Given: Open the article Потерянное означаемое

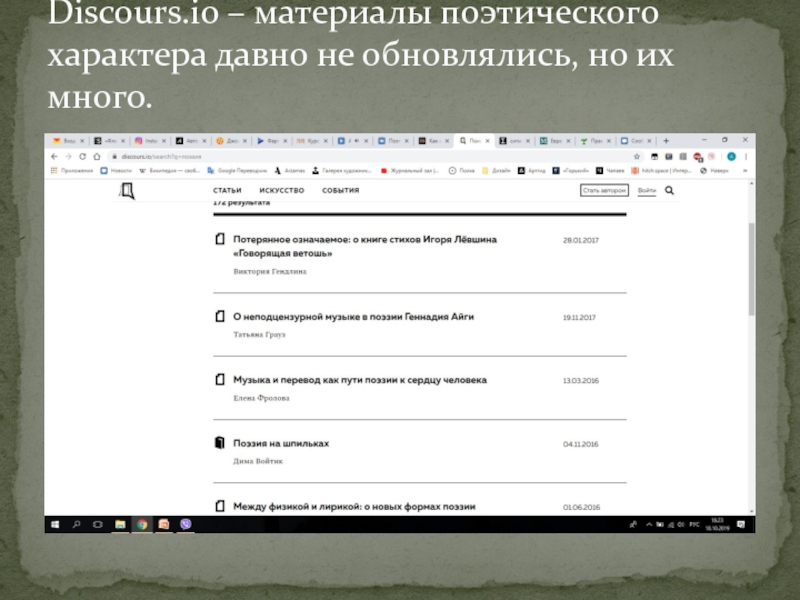Looking at the screenshot, I should pyautogui.click(x=365, y=246).
